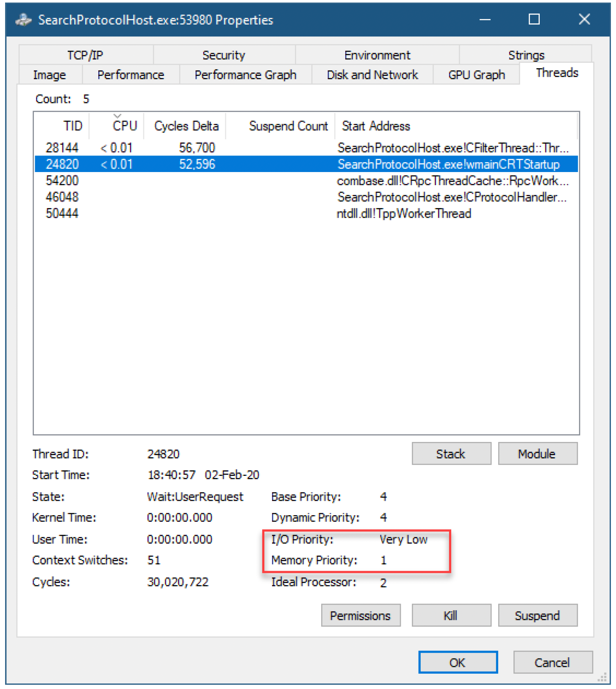The height and width of the screenshot is (689, 616).
Task: Minimize the Properties window
Action: pyautogui.click(x=485, y=19)
